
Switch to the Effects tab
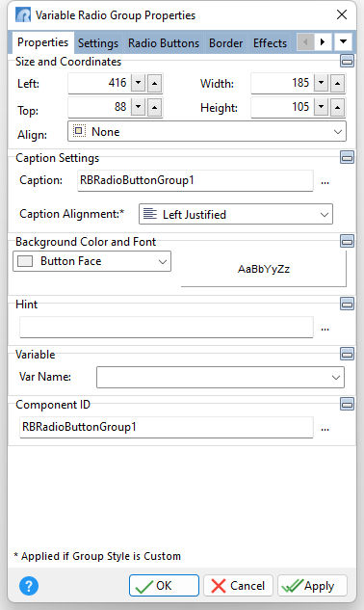click(x=270, y=42)
